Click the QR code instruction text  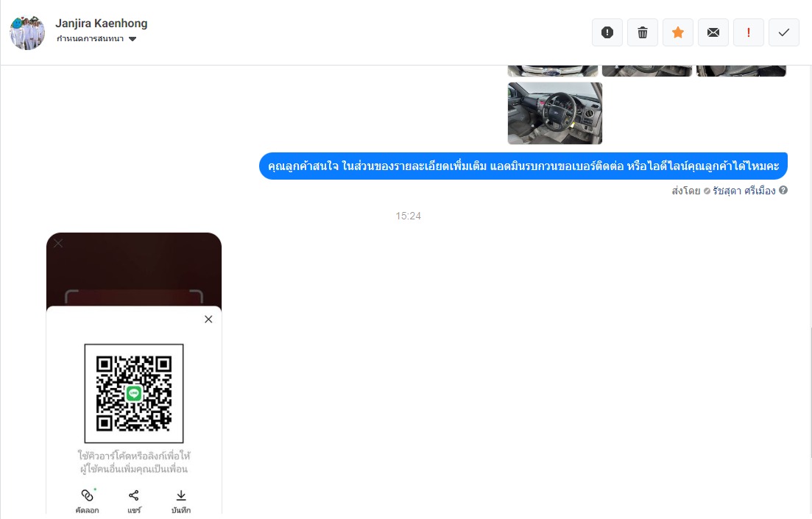point(133,462)
